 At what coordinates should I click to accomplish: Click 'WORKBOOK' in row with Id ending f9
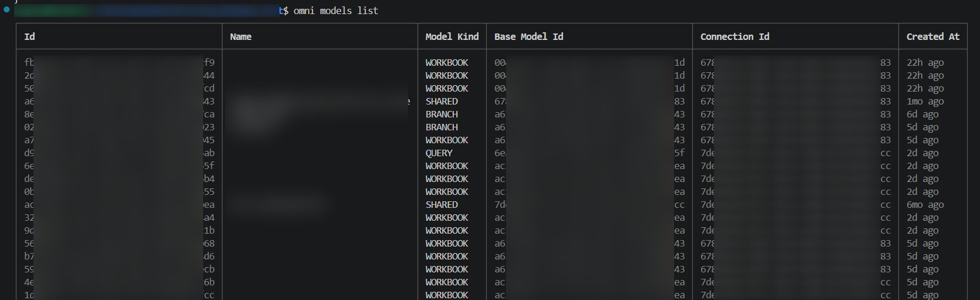coord(447,62)
